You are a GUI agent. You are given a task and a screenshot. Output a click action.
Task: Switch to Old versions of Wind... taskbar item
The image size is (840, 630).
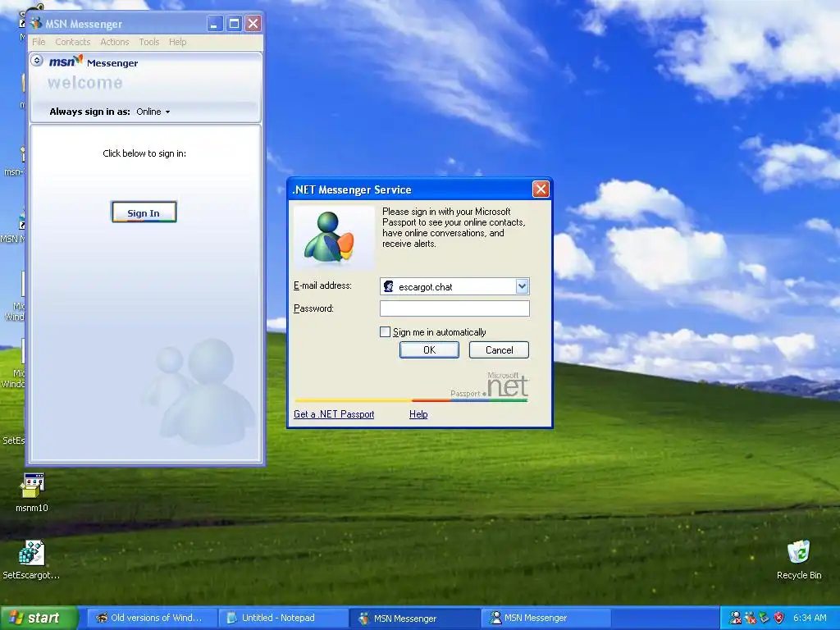point(151,618)
